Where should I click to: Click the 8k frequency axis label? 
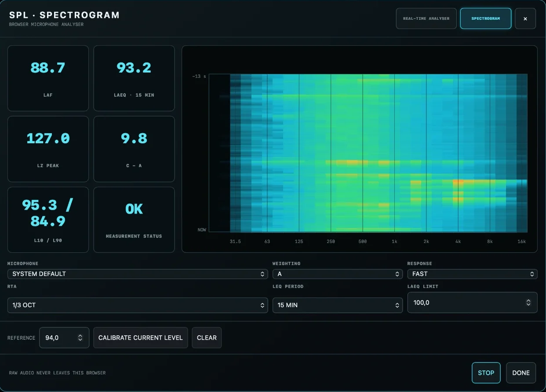point(490,241)
